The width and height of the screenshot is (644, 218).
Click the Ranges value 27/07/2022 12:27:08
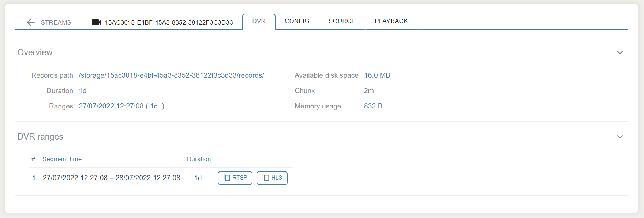111,106
